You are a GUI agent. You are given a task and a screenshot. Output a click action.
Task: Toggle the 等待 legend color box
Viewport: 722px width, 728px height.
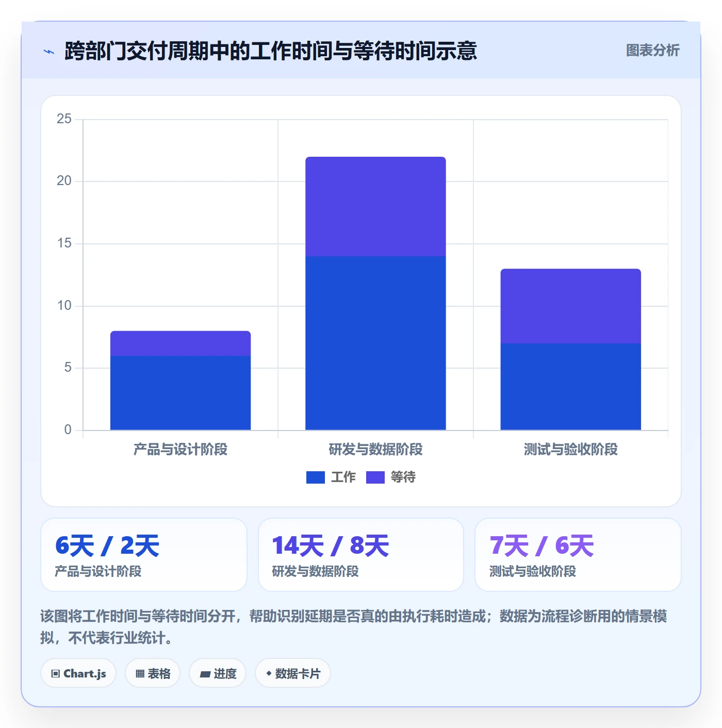tap(375, 477)
